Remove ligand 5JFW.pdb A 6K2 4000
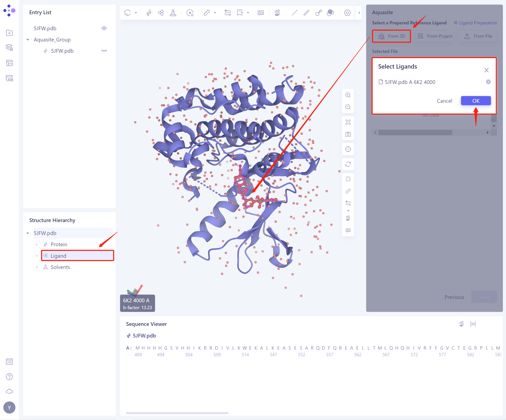The image size is (506, 420). coord(488,82)
